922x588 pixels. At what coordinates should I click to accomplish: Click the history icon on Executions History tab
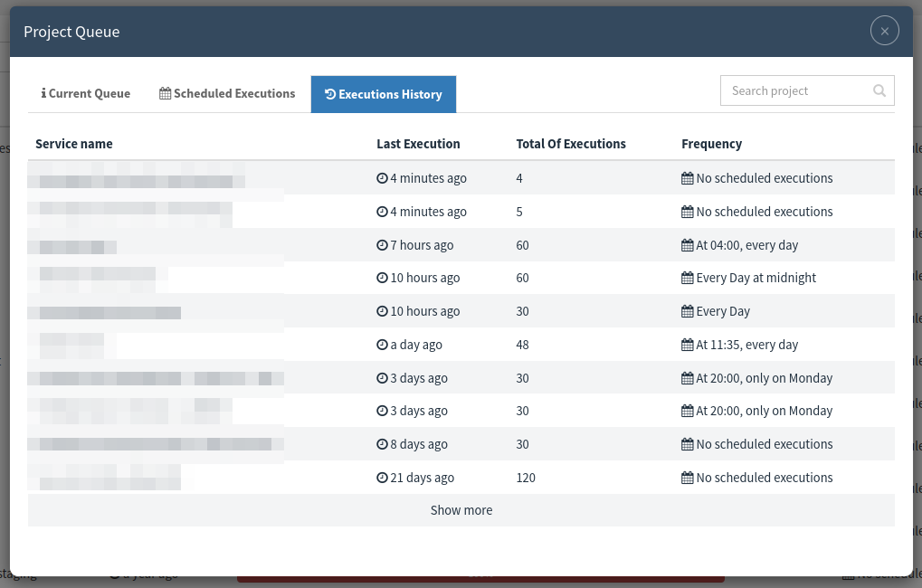(x=330, y=94)
